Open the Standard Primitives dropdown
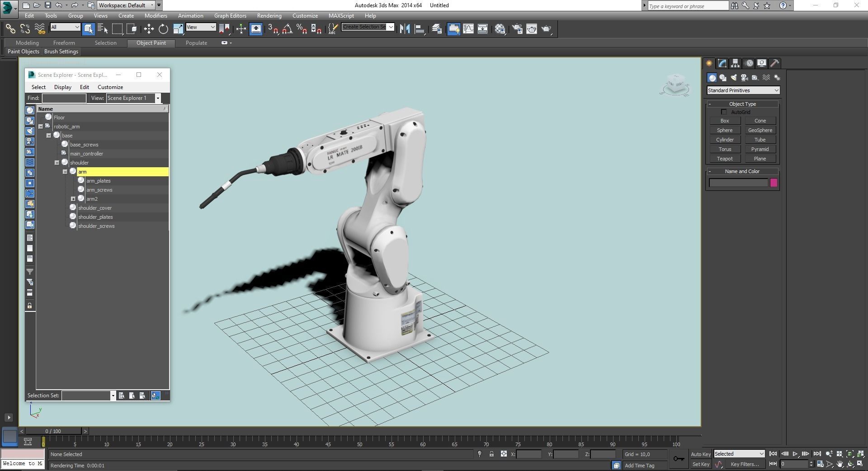The height and width of the screenshot is (471, 868). [743, 90]
